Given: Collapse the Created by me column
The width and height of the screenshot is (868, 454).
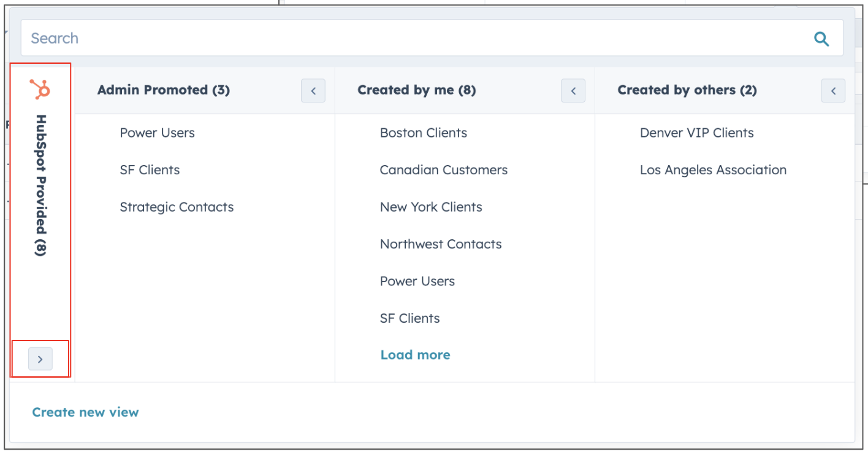Looking at the screenshot, I should coord(573,91).
